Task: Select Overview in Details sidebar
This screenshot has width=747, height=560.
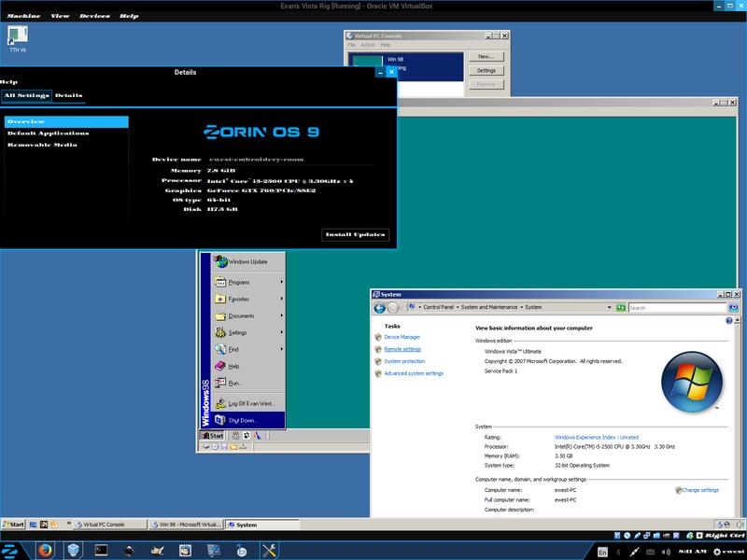Action: tap(66, 122)
